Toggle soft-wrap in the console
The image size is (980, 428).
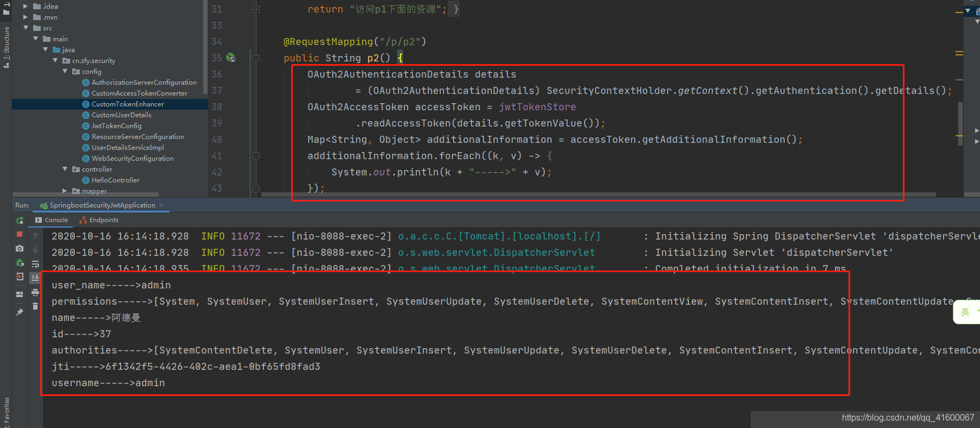click(x=35, y=264)
